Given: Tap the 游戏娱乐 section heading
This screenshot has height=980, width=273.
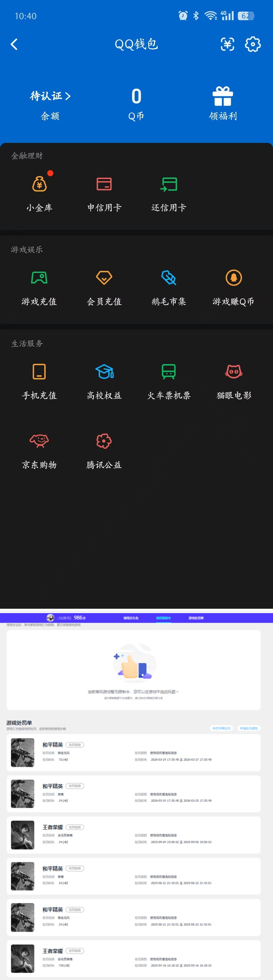Looking at the screenshot, I should [x=27, y=250].
